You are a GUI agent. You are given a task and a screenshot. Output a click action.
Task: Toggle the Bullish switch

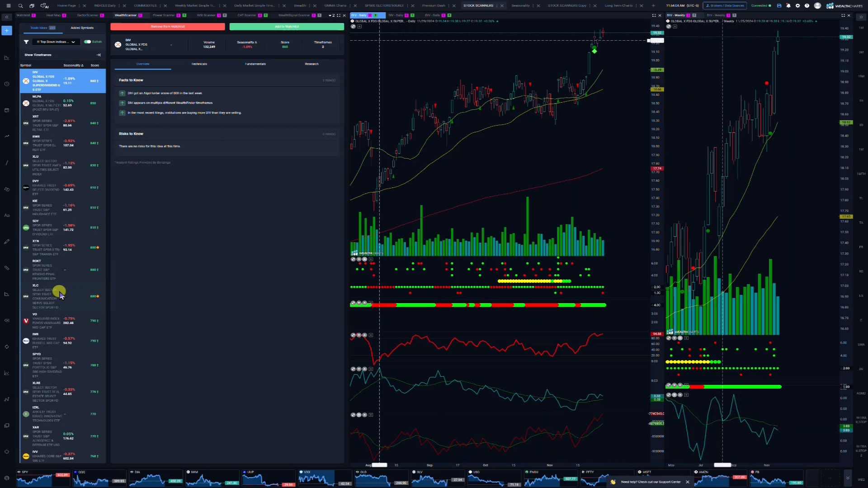[87, 42]
